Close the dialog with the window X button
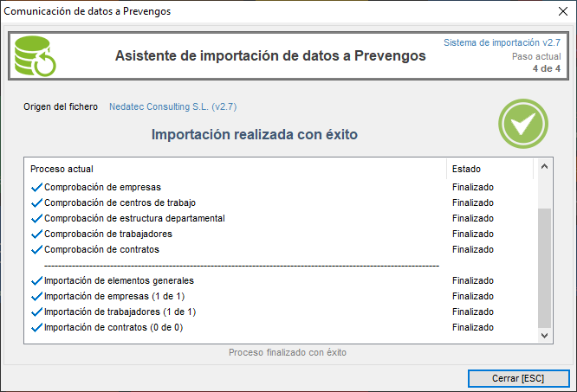Viewport: 577px width, 392px height. pos(556,13)
